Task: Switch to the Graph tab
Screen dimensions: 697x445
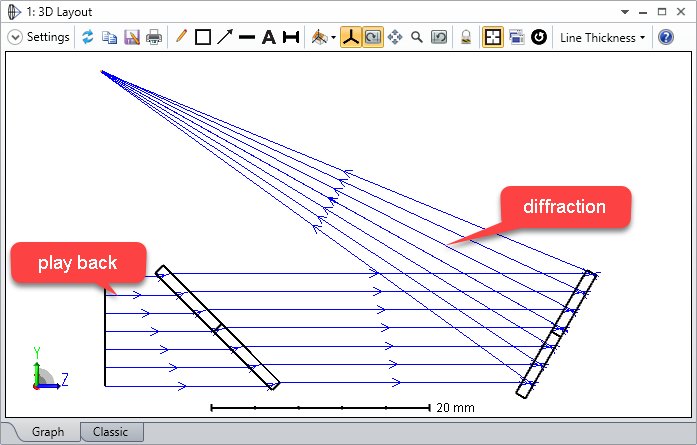Action: pos(48,432)
